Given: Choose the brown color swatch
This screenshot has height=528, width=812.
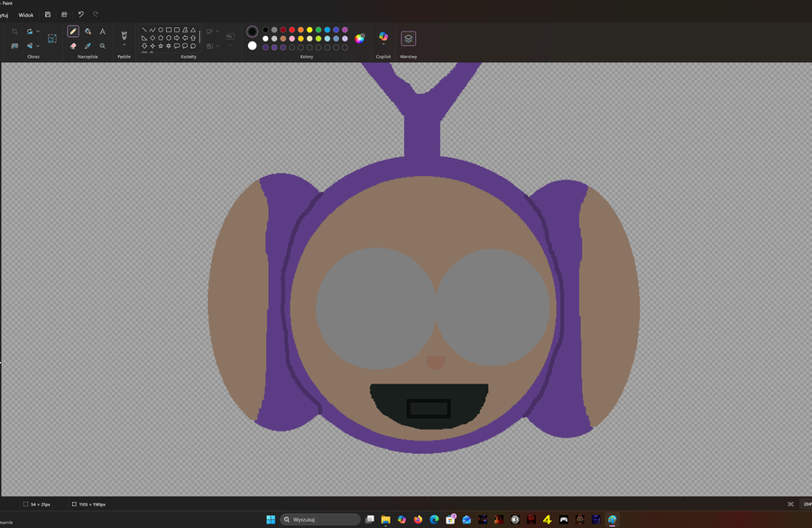Looking at the screenshot, I should click(x=282, y=38).
